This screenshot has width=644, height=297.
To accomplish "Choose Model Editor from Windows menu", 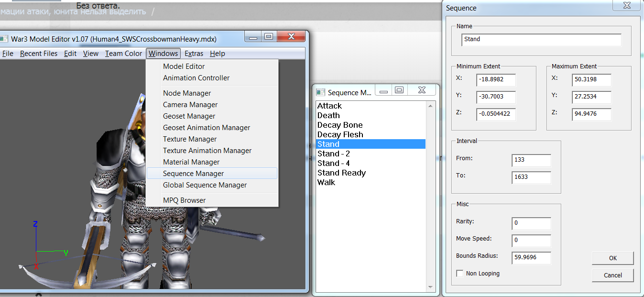I will pos(212,66).
